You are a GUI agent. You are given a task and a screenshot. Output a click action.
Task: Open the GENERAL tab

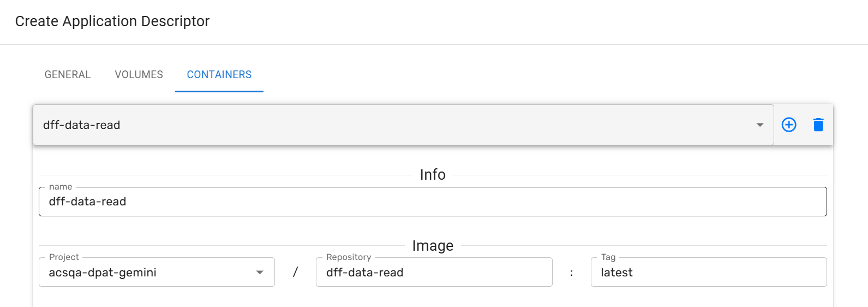68,75
